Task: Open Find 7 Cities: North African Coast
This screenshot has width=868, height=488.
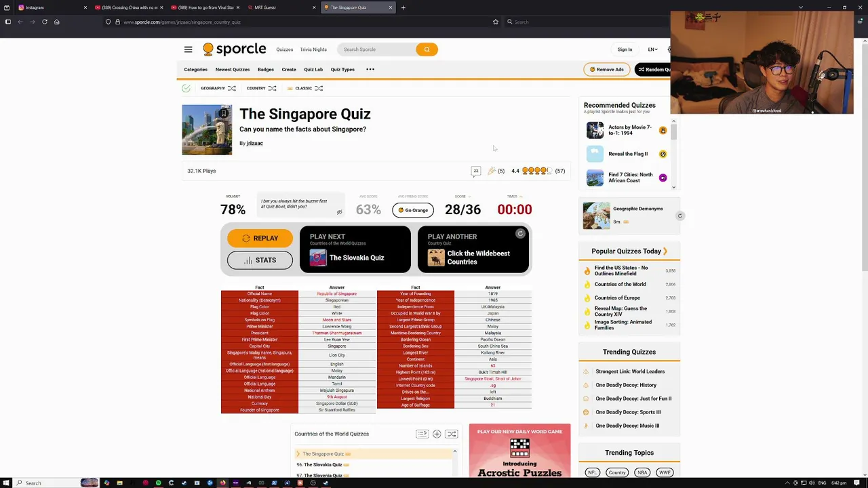Action: [x=629, y=178]
